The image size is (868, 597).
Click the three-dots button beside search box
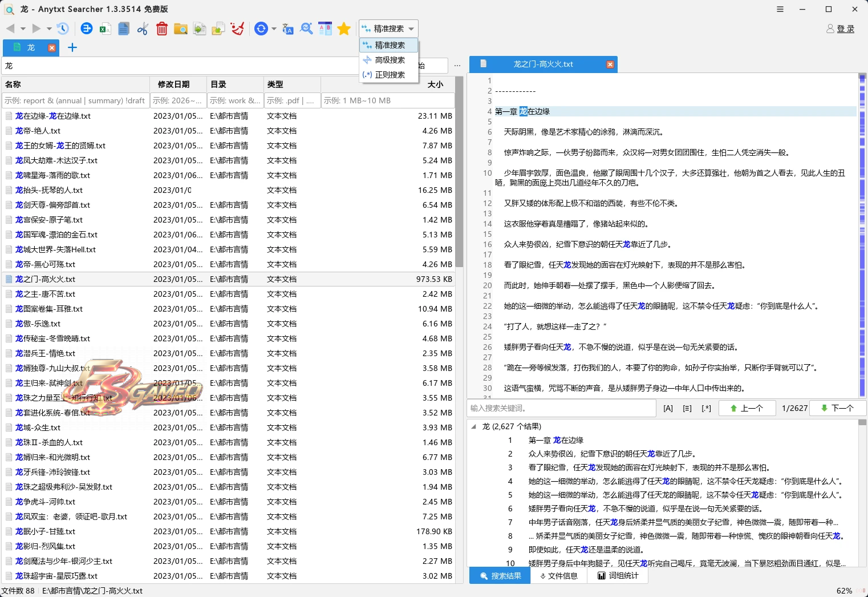[x=457, y=66]
